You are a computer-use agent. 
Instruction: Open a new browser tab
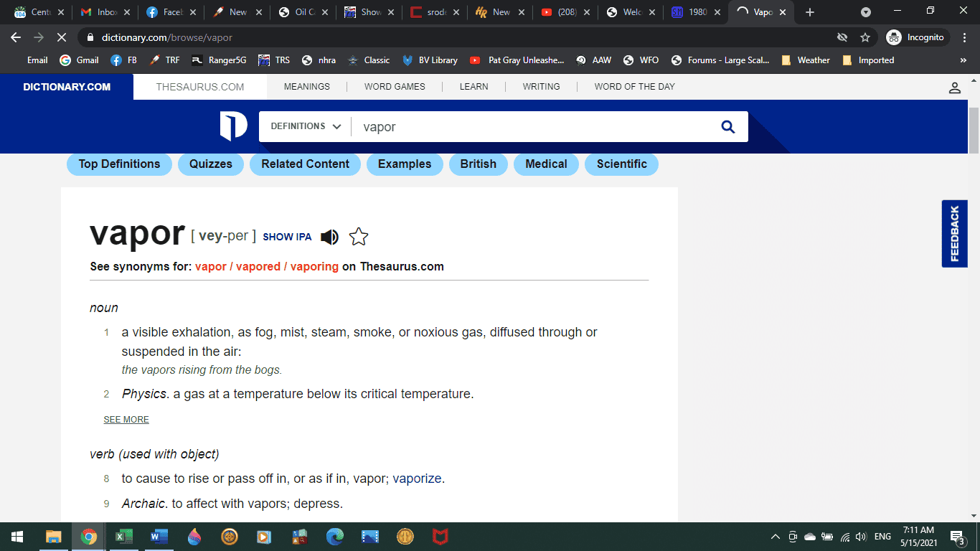click(810, 12)
